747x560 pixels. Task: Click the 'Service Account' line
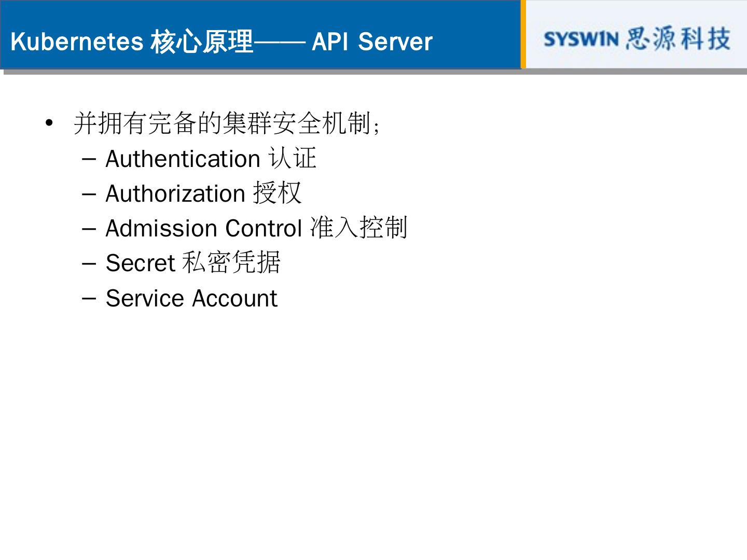191,298
